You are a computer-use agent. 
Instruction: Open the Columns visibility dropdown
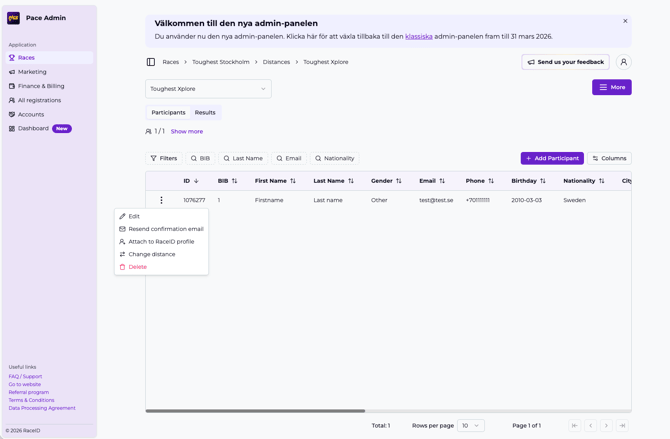(x=609, y=158)
